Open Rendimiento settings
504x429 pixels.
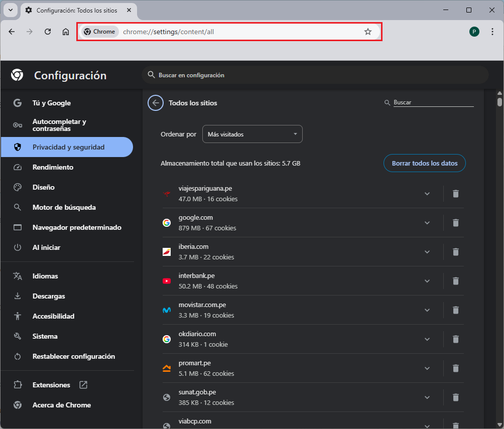click(x=67, y=167)
